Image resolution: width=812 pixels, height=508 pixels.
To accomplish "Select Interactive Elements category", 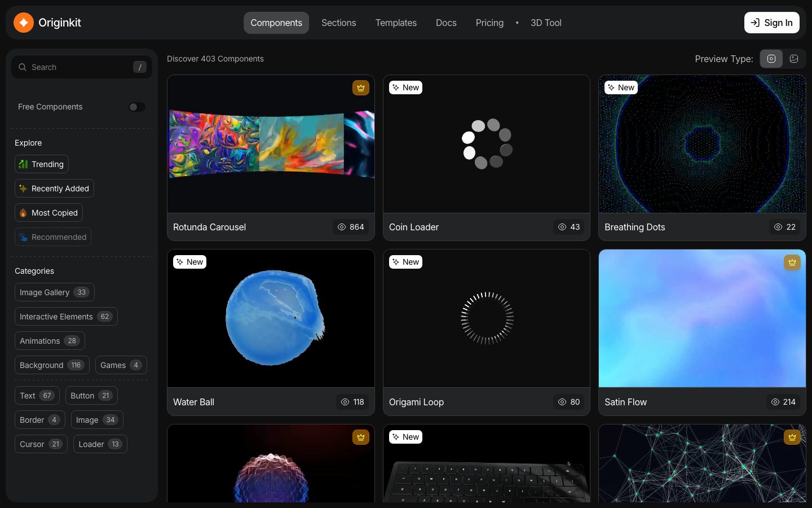I will coord(66,317).
